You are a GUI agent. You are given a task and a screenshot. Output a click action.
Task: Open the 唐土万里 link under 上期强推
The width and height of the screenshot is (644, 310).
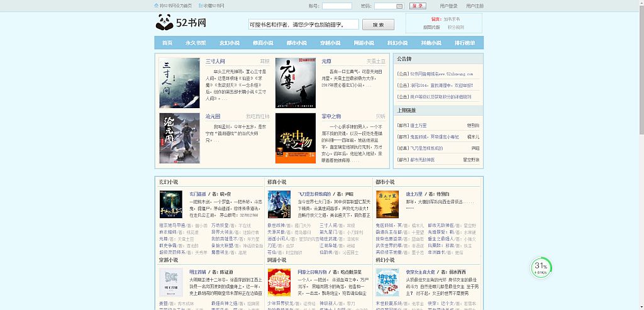coord(418,125)
